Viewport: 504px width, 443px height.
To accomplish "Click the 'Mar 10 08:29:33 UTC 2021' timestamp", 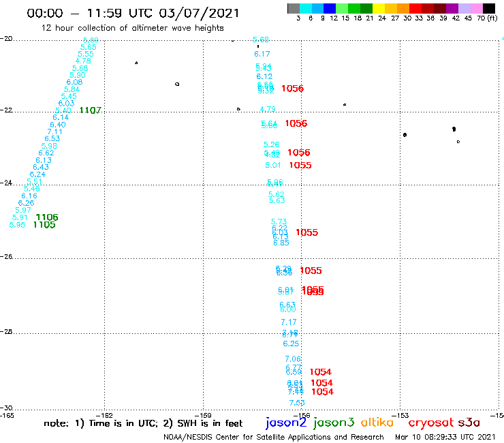I will (445, 438).
